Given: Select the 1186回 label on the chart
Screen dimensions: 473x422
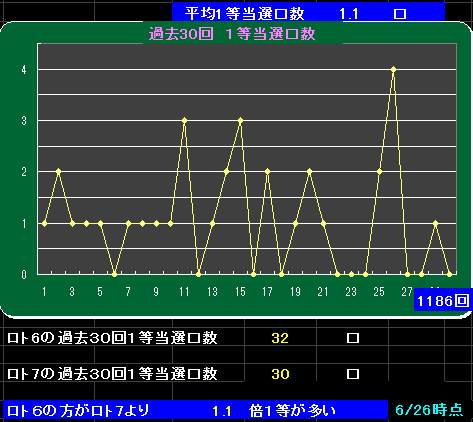Looking at the screenshot, I should click(443, 301).
